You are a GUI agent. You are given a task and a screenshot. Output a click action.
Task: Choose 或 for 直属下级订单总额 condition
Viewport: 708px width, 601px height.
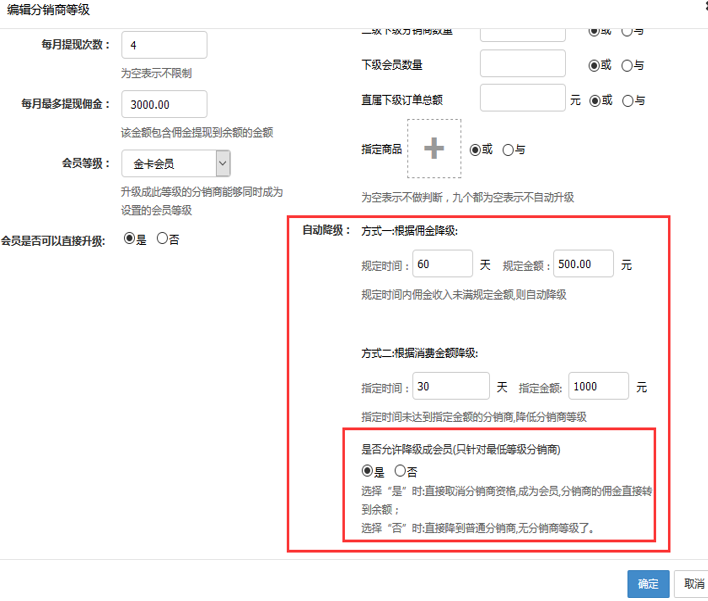(x=594, y=100)
